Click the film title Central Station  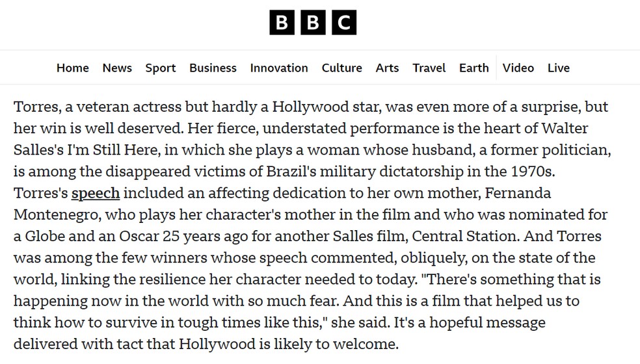(x=466, y=236)
